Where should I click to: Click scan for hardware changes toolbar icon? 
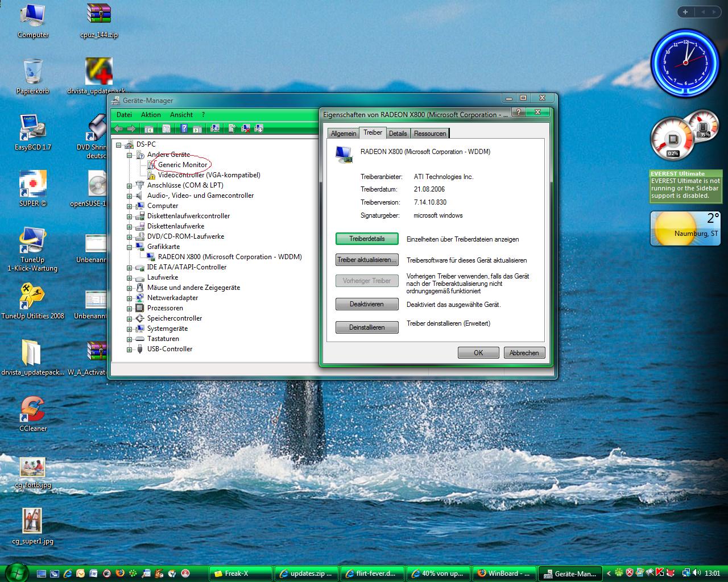pos(215,129)
